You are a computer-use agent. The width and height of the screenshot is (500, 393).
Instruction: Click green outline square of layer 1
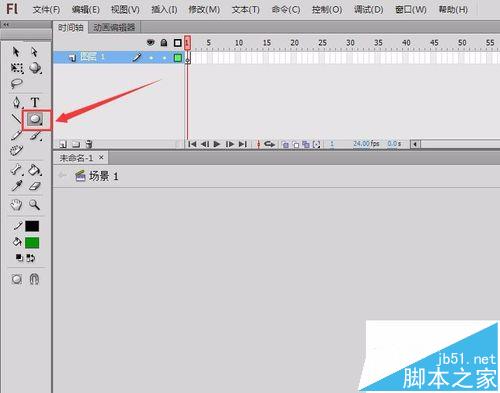point(178,58)
